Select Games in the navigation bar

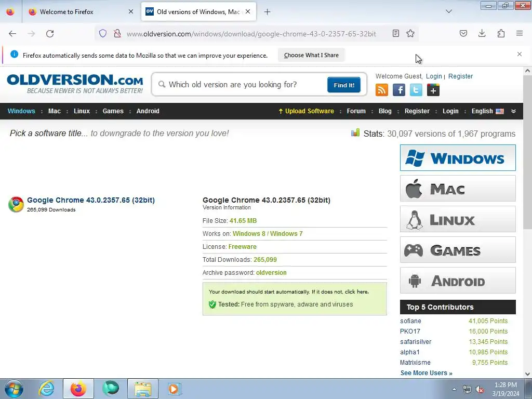point(113,111)
